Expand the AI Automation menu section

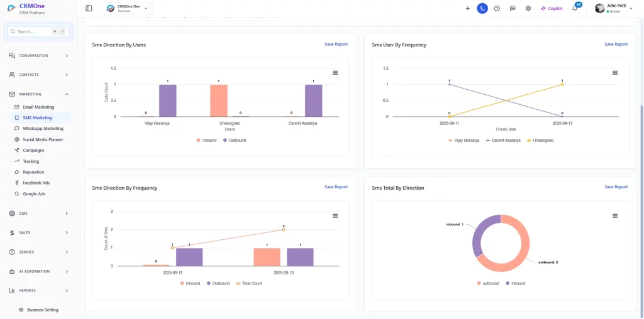click(38, 271)
